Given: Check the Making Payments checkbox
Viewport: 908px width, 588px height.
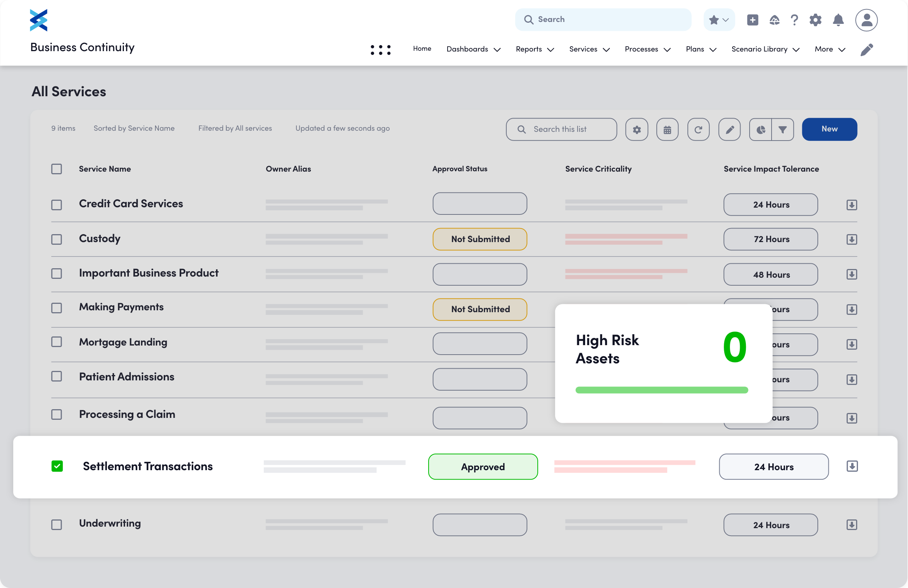Looking at the screenshot, I should (56, 308).
